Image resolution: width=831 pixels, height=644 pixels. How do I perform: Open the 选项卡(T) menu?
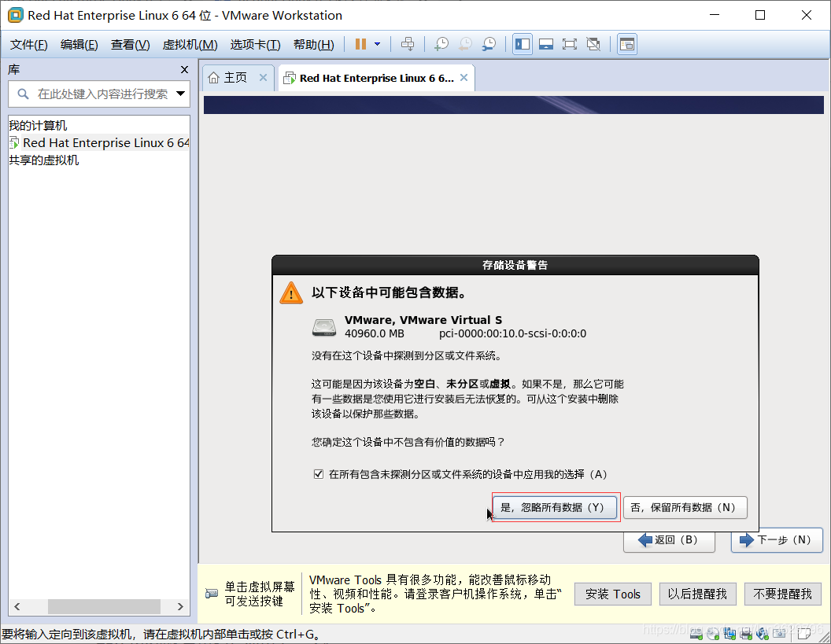[256, 45]
